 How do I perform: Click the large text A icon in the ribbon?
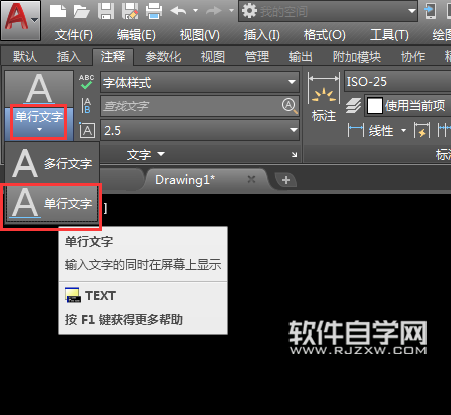39,89
